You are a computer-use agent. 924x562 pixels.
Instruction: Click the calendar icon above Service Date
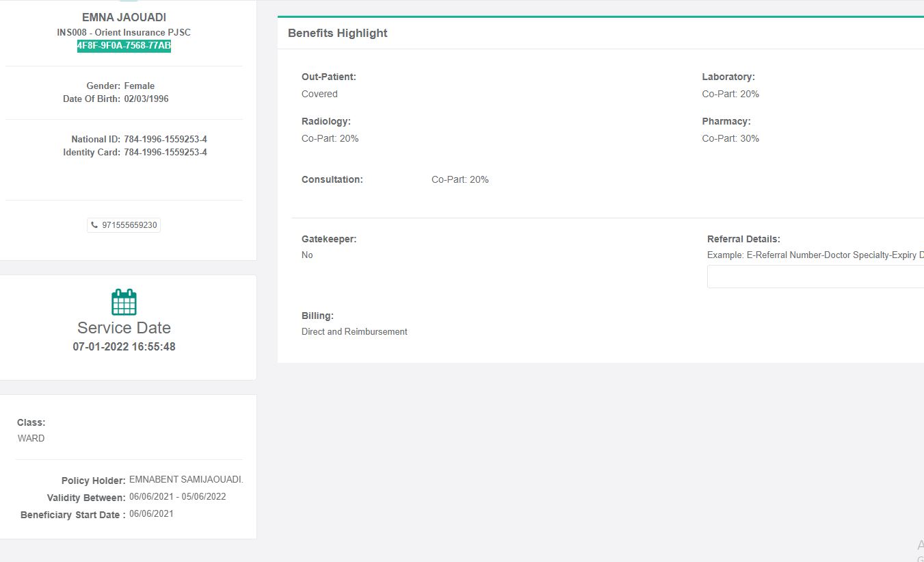coord(124,302)
